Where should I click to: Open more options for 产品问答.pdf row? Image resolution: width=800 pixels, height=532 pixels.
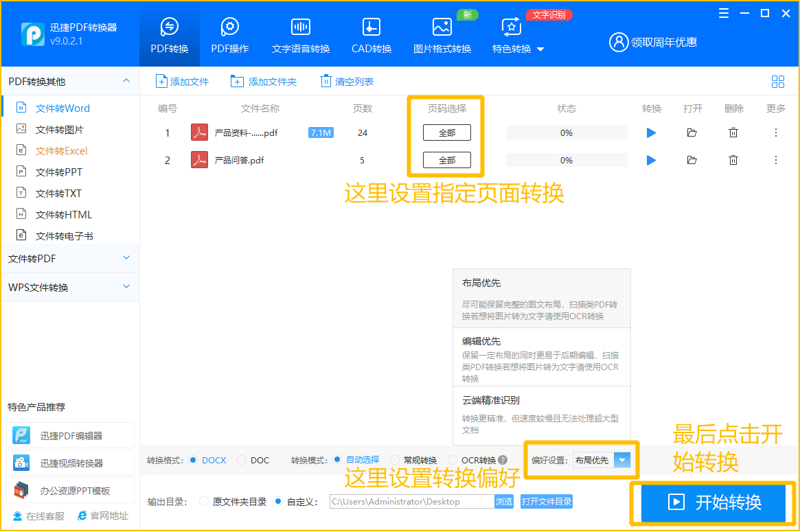(x=775, y=160)
